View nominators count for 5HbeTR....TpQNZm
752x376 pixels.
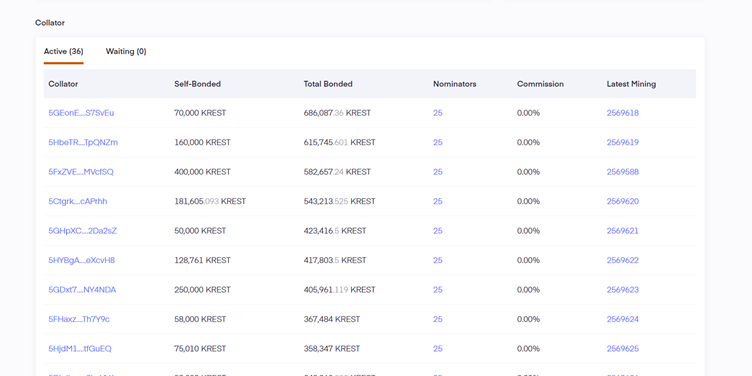(438, 142)
